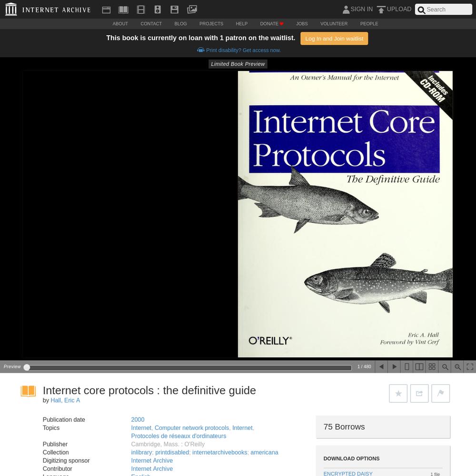Click the 'Cambridge, Mass. : O'Reilly' publisher text
Viewport: 476px width, 476px height.
[x=168, y=444]
